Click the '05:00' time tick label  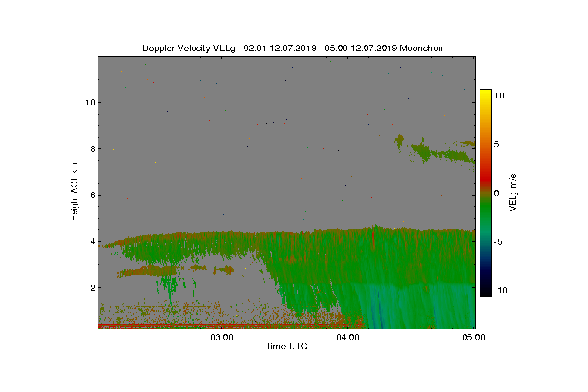474,337
